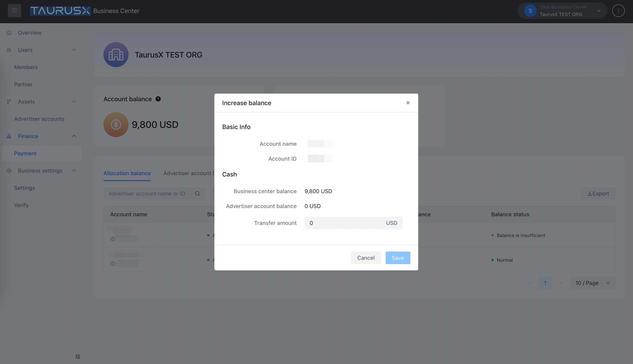The height and width of the screenshot is (364, 633).
Task: Select page 1 in pagination
Action: point(545,283)
